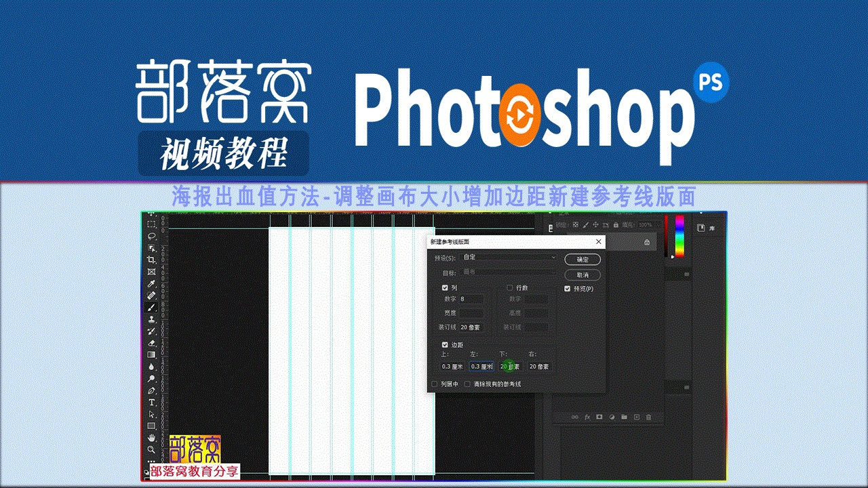Create a new layer
The image size is (868, 488).
pyautogui.click(x=636, y=417)
